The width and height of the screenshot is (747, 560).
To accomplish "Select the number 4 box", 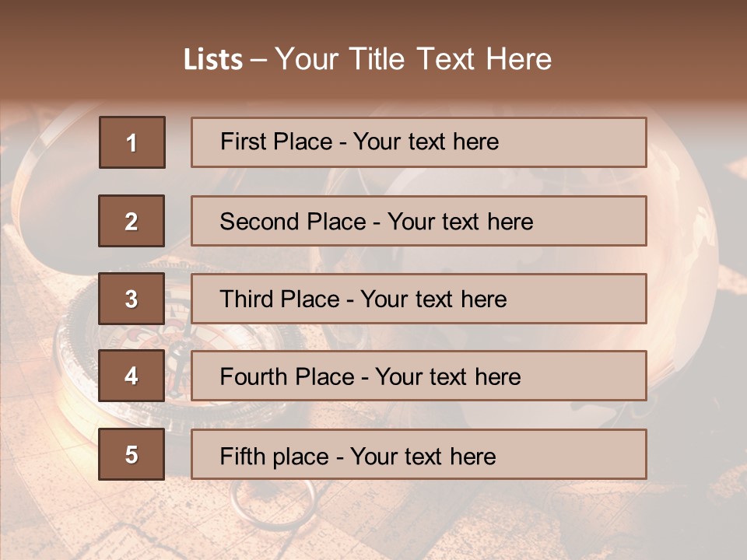I will coord(132,376).
